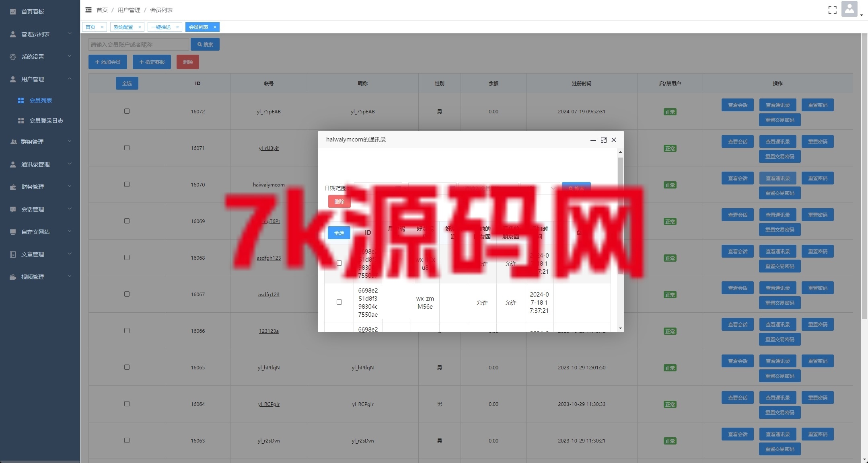Open account link yl_75pEAB
868x463 pixels.
pyautogui.click(x=269, y=111)
